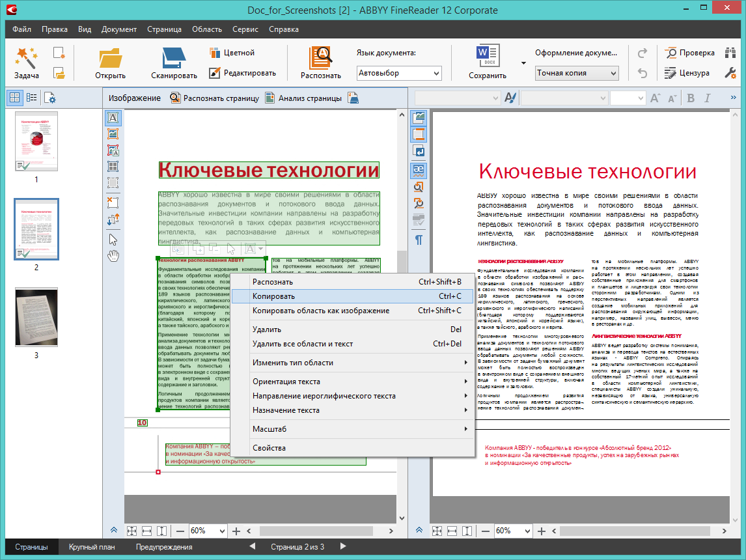Toggle Цветной color mode
The width and height of the screenshot is (746, 560).
(232, 53)
